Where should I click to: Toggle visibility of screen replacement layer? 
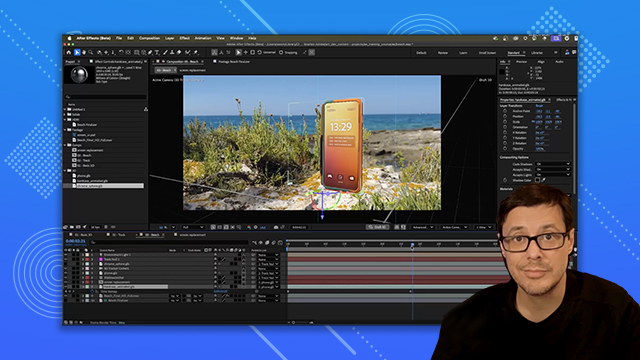(x=65, y=282)
